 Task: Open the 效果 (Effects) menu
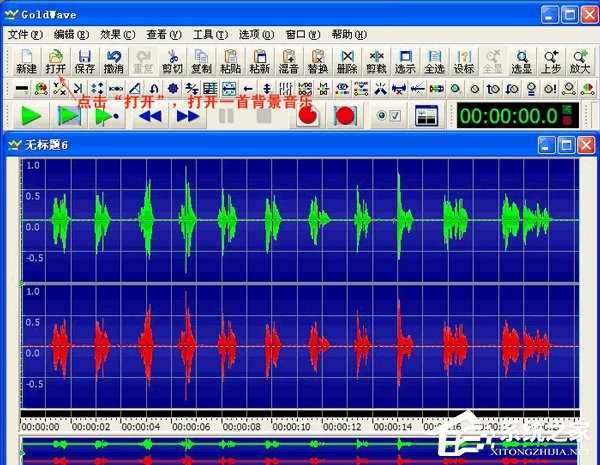click(x=118, y=35)
